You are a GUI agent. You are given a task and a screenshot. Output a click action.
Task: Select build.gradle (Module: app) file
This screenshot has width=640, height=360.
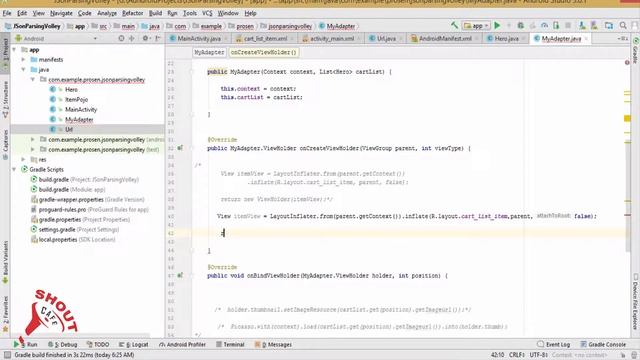[x=68, y=189]
